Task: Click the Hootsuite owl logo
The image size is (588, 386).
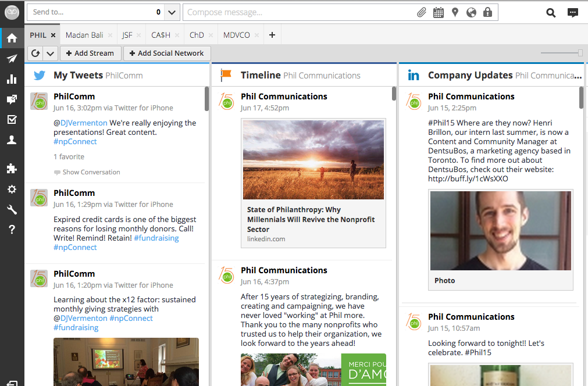Action: (x=12, y=12)
